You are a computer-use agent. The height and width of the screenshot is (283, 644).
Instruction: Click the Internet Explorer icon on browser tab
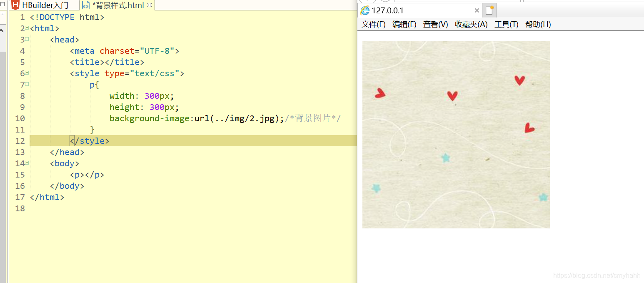(x=365, y=11)
